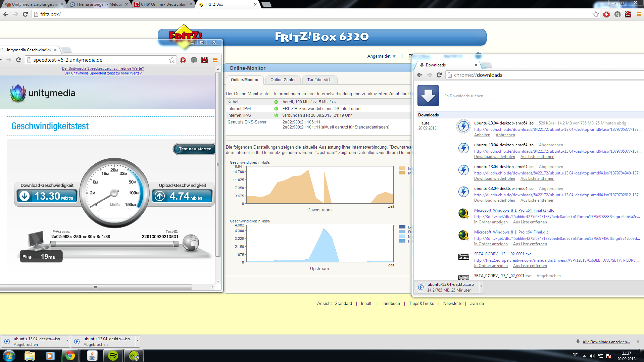This screenshot has height=362, width=644.
Task: Click the Unitymedia logo
Action: [43, 93]
